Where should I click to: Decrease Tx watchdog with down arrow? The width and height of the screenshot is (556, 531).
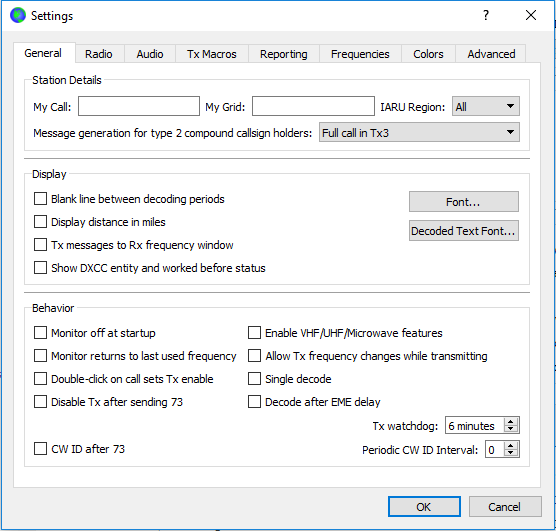click(x=511, y=429)
